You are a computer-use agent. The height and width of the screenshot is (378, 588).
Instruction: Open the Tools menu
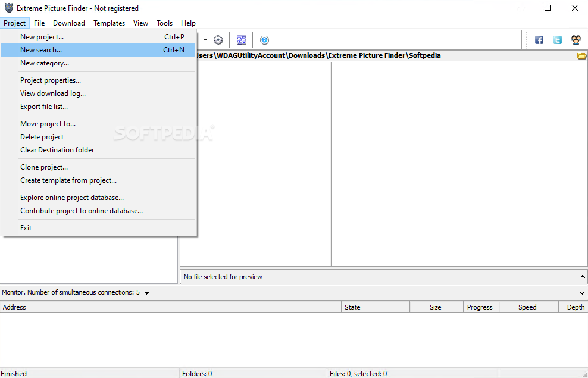[x=165, y=23]
